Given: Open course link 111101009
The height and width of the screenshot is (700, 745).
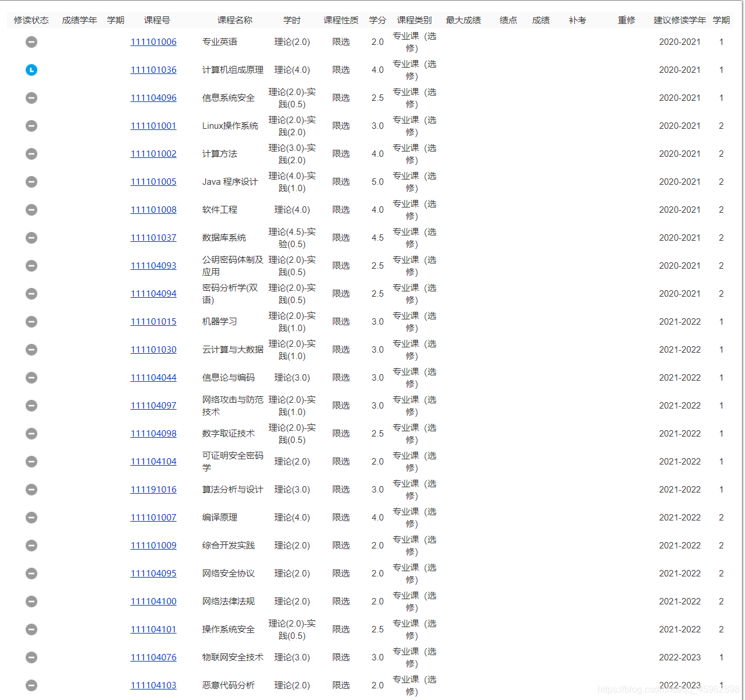Looking at the screenshot, I should click(153, 546).
